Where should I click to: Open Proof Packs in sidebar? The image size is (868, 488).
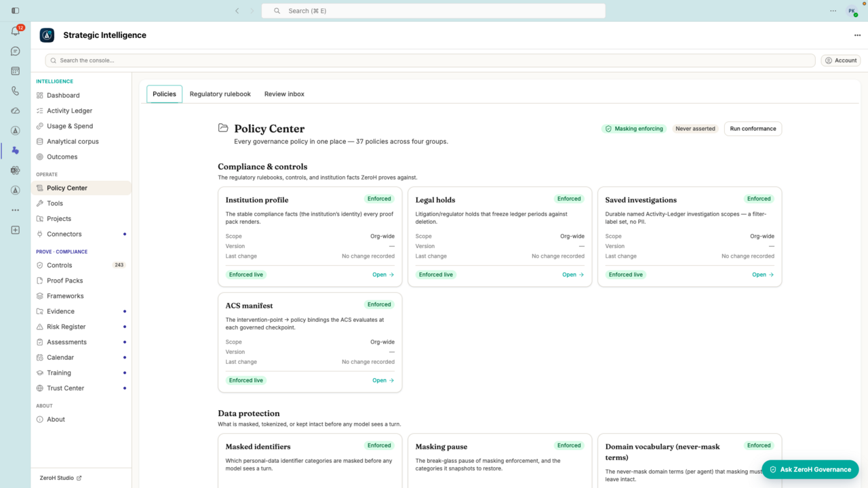pyautogui.click(x=81, y=281)
